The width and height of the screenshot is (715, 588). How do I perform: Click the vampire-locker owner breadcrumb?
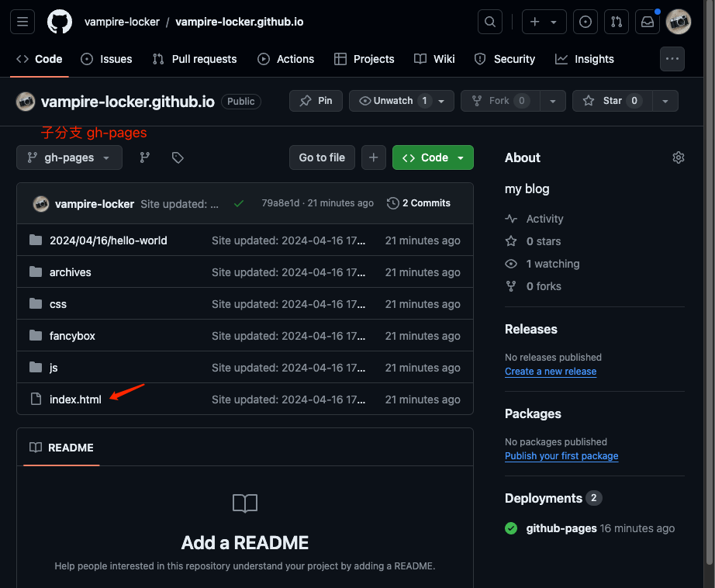click(x=123, y=22)
